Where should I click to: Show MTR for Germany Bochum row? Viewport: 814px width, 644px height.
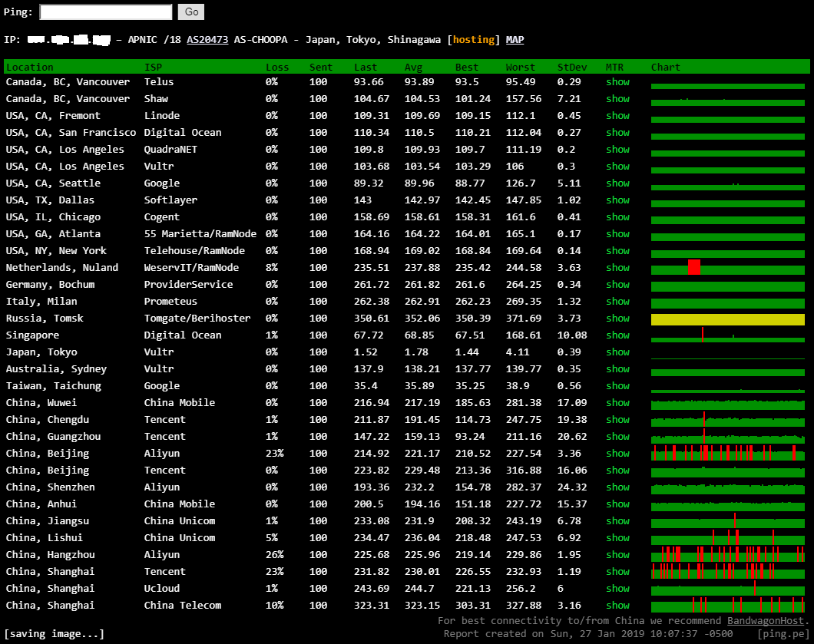[617, 284]
